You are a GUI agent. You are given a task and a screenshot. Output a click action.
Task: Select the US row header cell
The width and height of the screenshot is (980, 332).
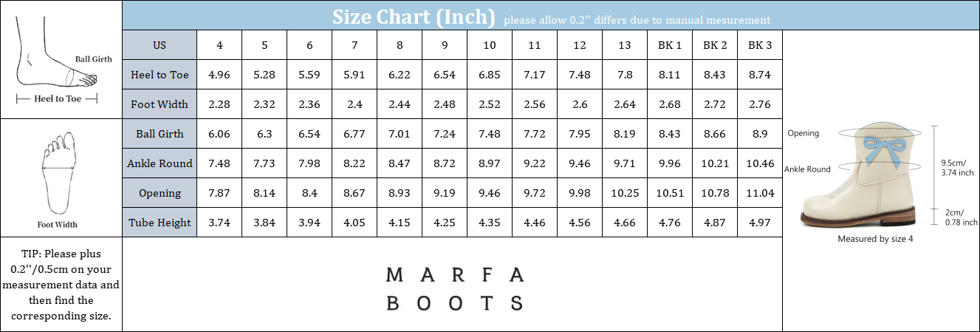click(160, 45)
